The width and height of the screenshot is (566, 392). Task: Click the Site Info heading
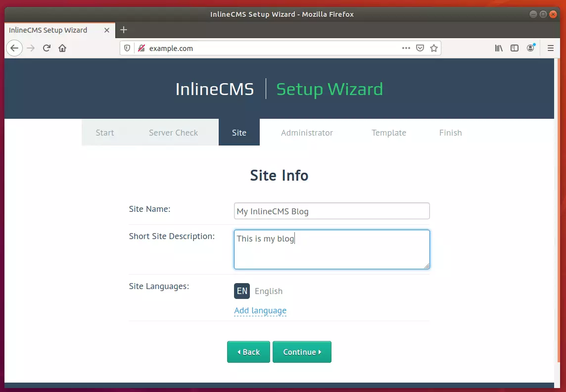tap(279, 175)
